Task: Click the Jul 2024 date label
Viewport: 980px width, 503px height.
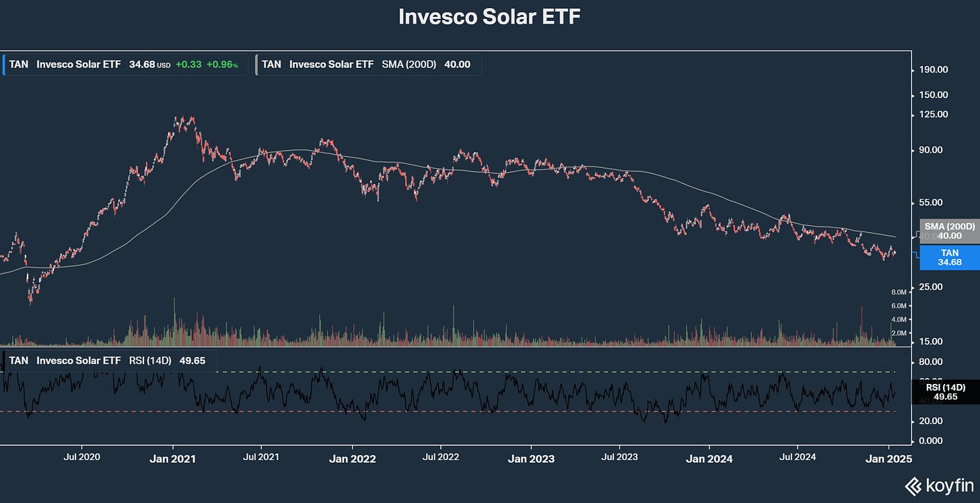Action: pos(798,457)
